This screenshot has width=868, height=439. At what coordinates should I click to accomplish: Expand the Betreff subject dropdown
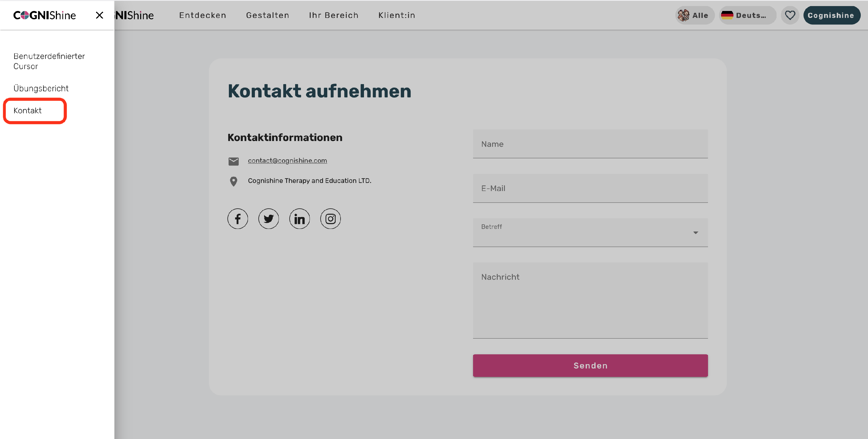pyautogui.click(x=590, y=233)
